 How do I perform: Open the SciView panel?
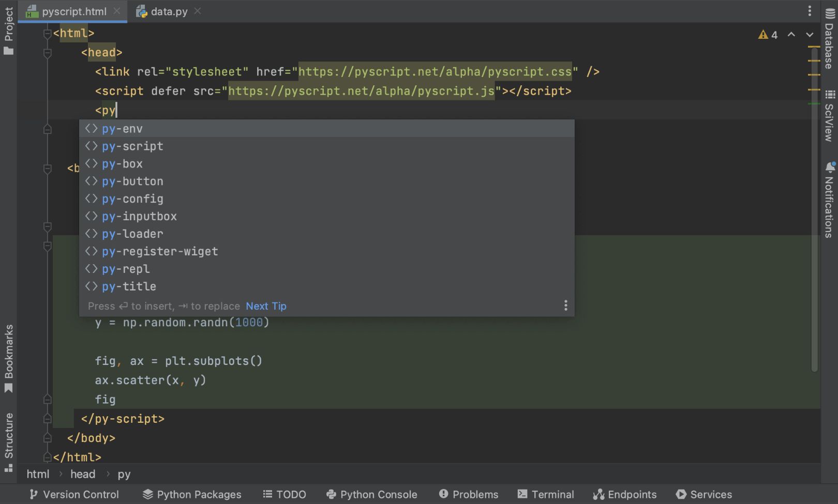(829, 116)
